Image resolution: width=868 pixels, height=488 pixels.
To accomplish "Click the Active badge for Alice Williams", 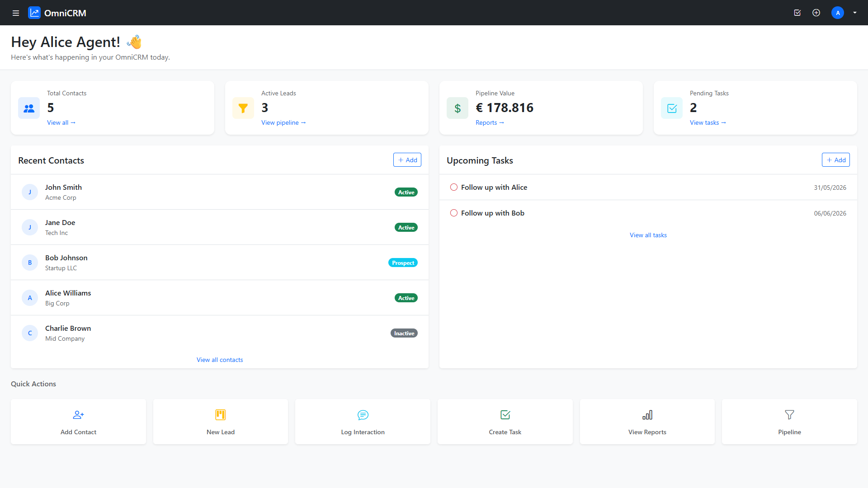I will click(x=406, y=298).
